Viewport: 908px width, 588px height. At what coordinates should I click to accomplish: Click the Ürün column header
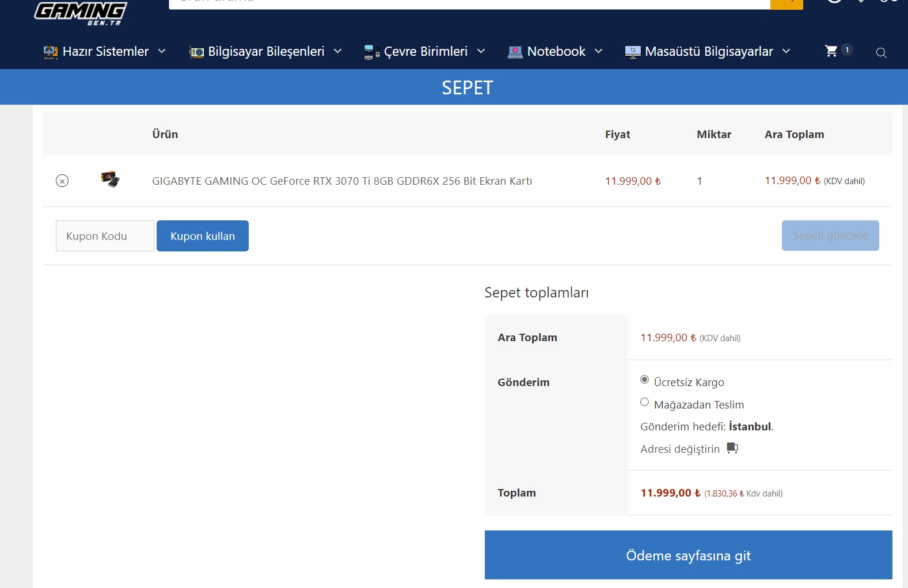tap(165, 134)
